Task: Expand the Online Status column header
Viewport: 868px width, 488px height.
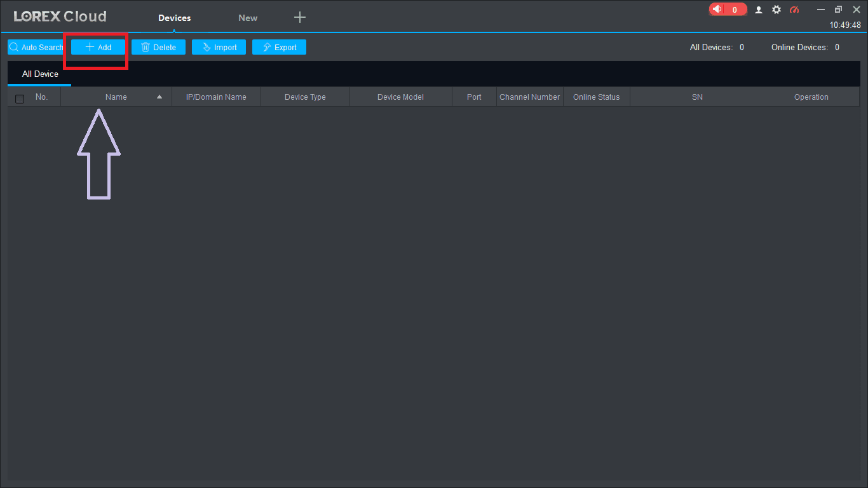Action: tap(596, 97)
